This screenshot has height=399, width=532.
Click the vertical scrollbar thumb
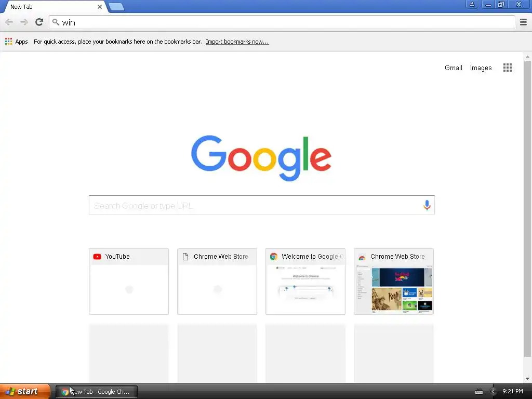coord(527,209)
